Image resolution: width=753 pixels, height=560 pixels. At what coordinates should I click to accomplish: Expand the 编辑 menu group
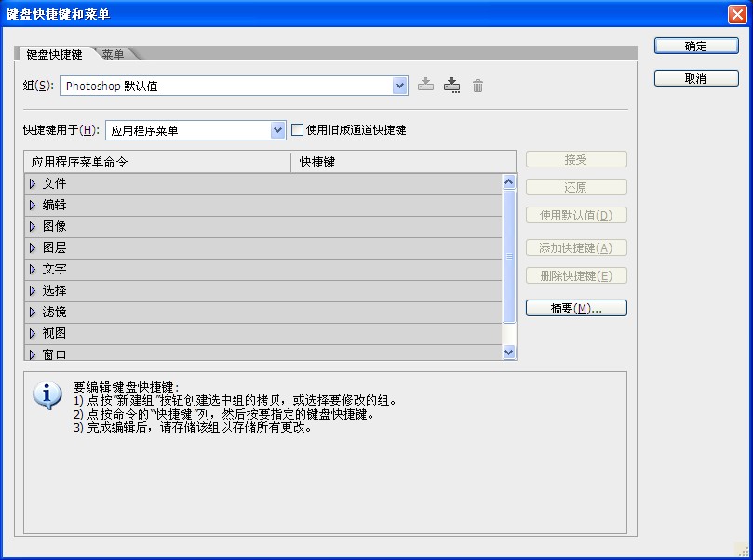[33, 205]
